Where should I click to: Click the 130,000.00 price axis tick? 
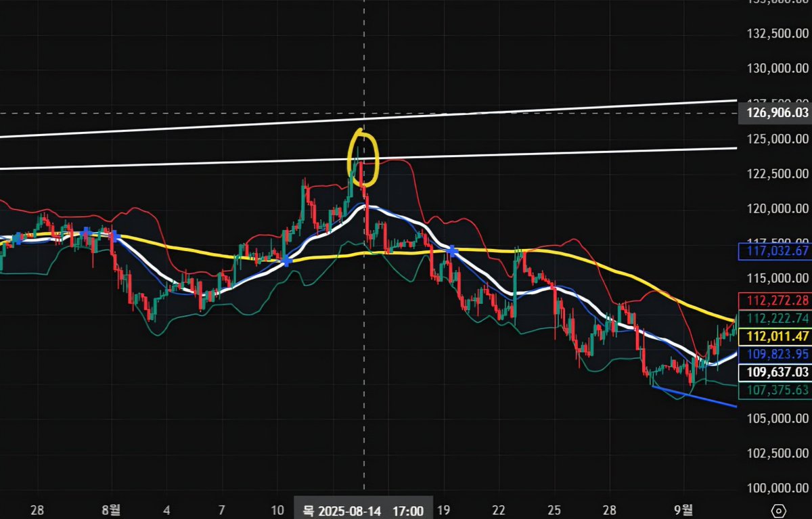pos(778,68)
